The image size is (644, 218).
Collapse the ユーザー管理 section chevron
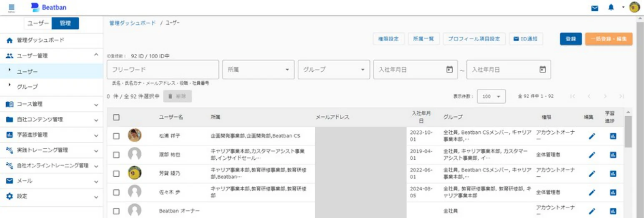click(96, 55)
